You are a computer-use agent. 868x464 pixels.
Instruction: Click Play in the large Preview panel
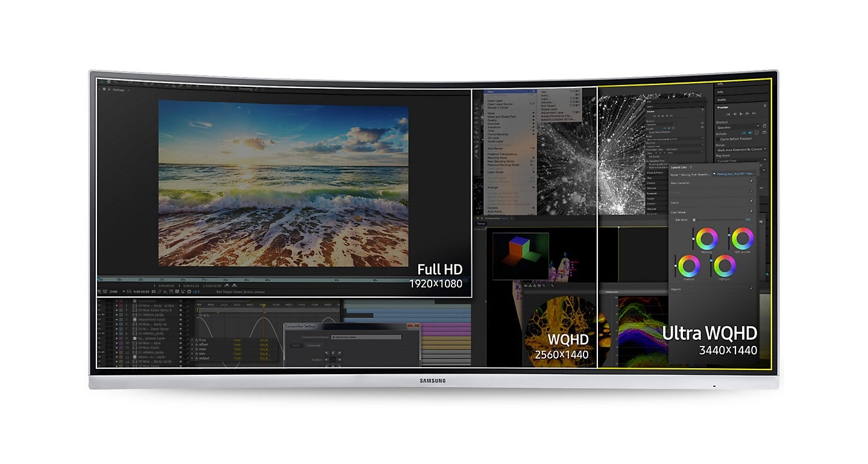coord(741,114)
